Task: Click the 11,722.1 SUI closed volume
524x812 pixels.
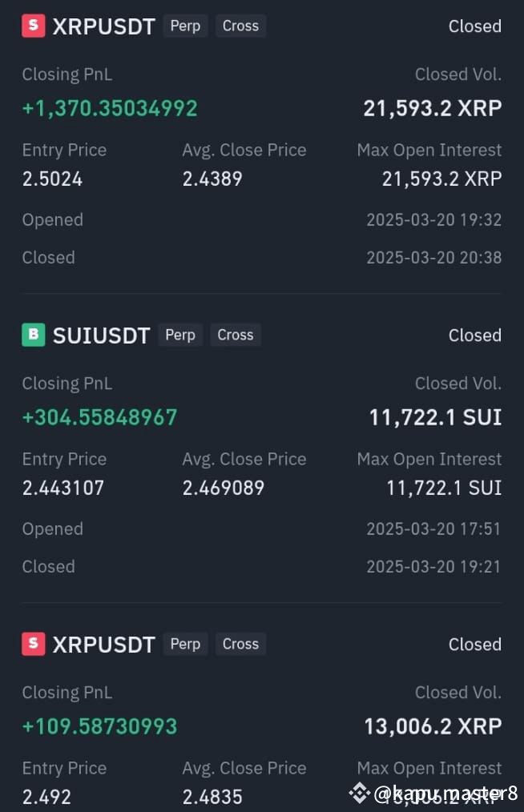Action: [435, 417]
